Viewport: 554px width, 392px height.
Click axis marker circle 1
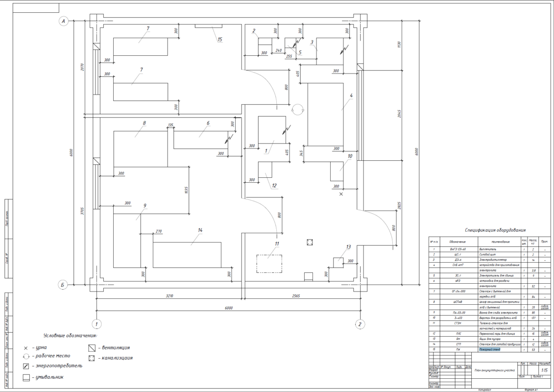(x=96, y=324)
